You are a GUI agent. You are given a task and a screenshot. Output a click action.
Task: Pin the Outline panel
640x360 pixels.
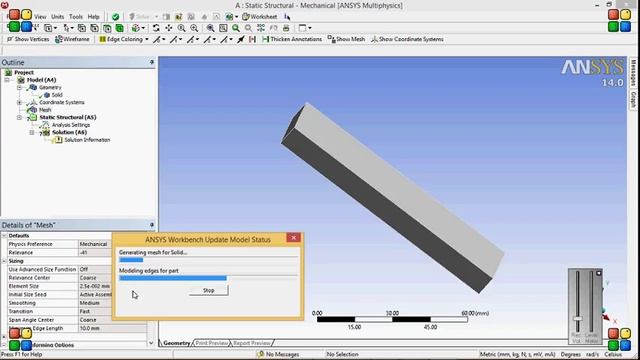coord(151,62)
